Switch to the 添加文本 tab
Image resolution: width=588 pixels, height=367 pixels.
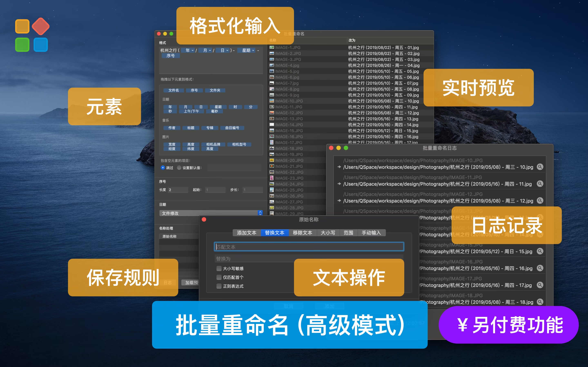click(247, 233)
